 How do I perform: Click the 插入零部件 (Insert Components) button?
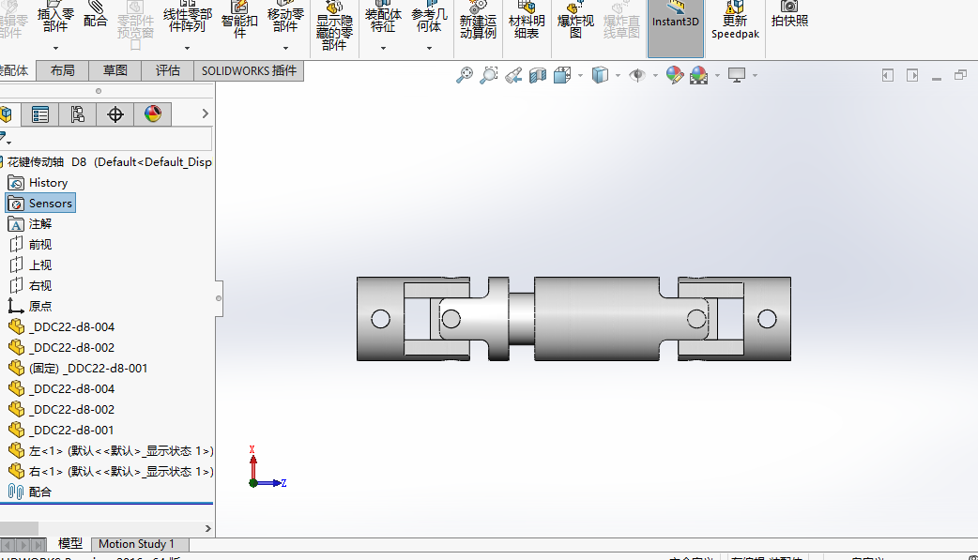55,19
